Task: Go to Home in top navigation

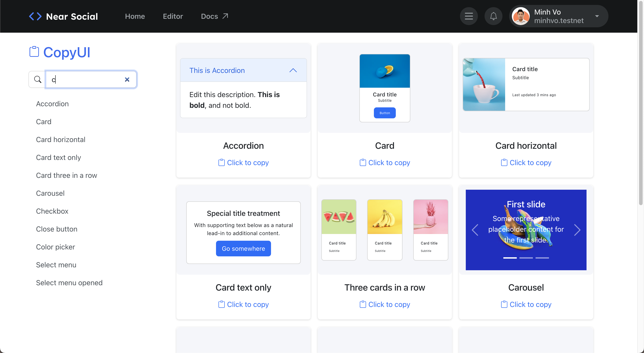Action: coord(135,16)
